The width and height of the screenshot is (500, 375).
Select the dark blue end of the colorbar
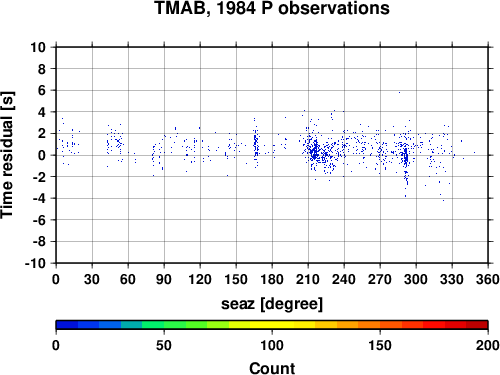click(x=67, y=325)
